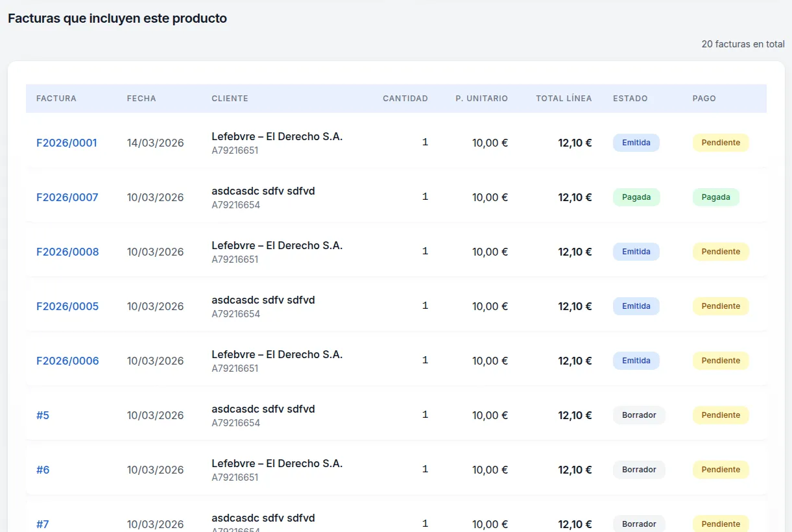Screen dimensions: 792x532
Task: Open invoice F2026/0008
Action: [67, 251]
